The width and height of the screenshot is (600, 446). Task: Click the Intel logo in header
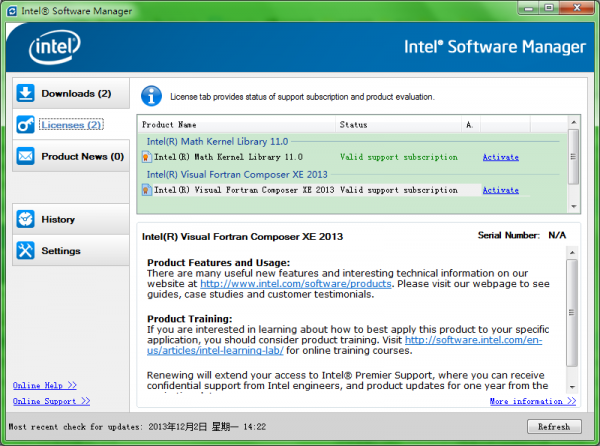tap(55, 47)
